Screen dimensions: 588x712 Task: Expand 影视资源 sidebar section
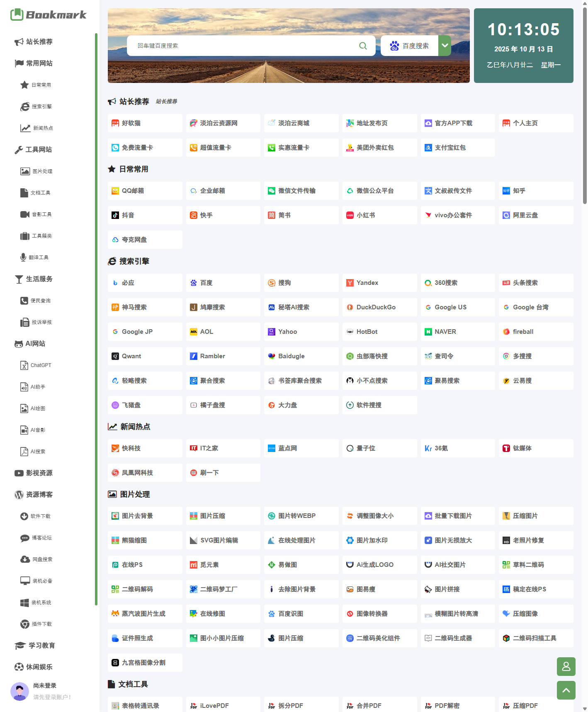34,473
